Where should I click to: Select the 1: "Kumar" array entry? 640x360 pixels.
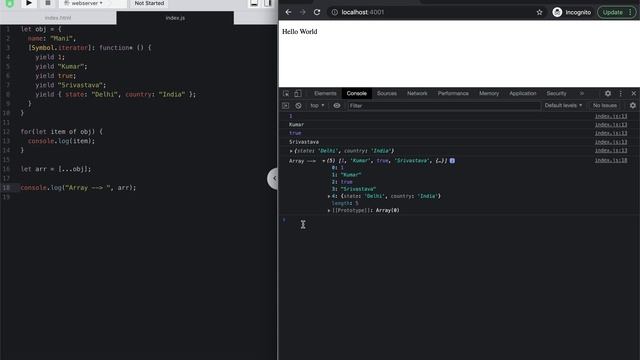(x=347, y=175)
